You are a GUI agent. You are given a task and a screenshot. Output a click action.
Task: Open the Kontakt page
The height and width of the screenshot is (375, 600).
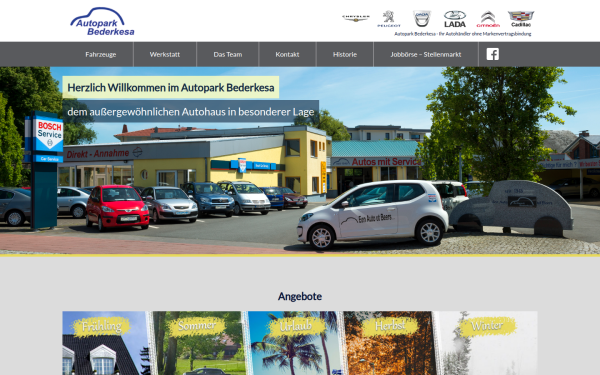[287, 54]
